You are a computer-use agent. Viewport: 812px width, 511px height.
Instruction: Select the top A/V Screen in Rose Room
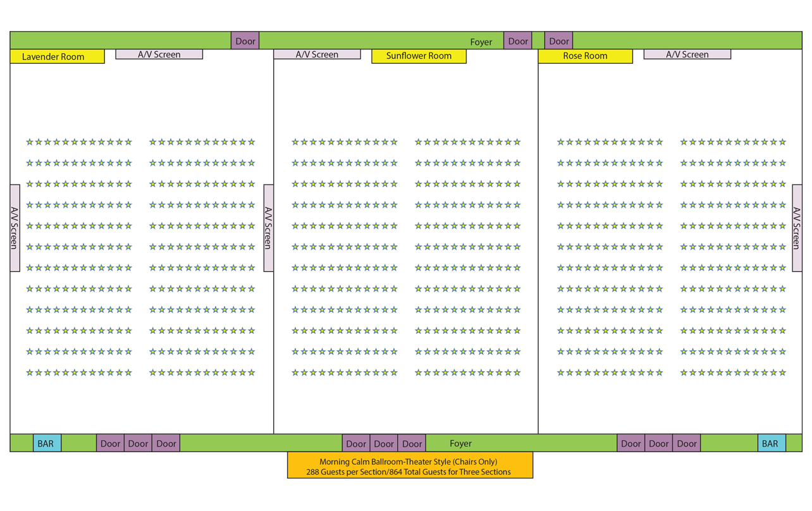[687, 54]
